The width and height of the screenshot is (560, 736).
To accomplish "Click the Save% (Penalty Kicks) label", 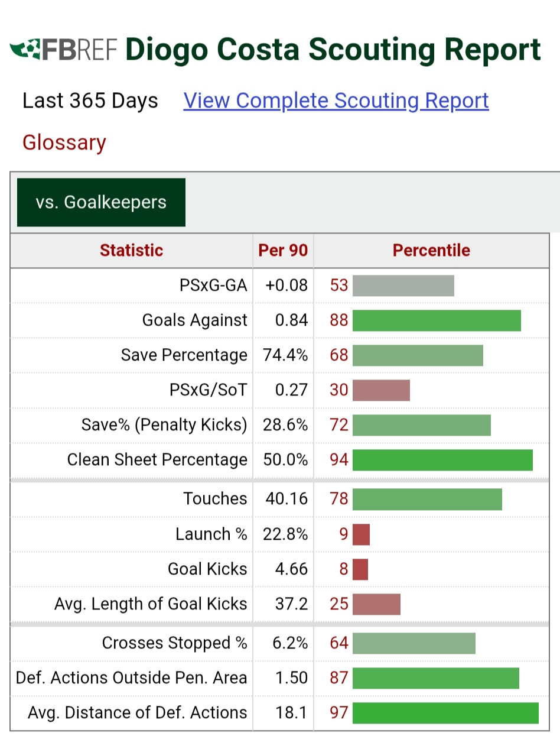I will point(164,425).
